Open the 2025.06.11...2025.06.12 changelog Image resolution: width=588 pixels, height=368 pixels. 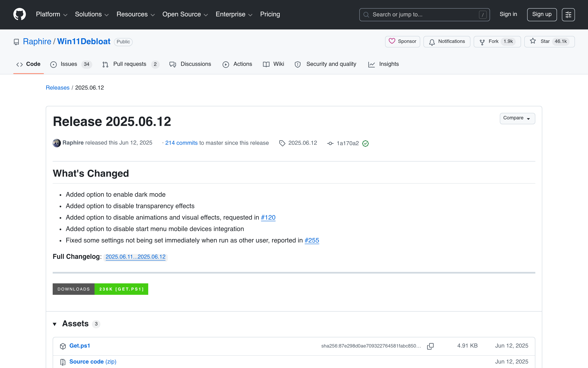pos(135,257)
